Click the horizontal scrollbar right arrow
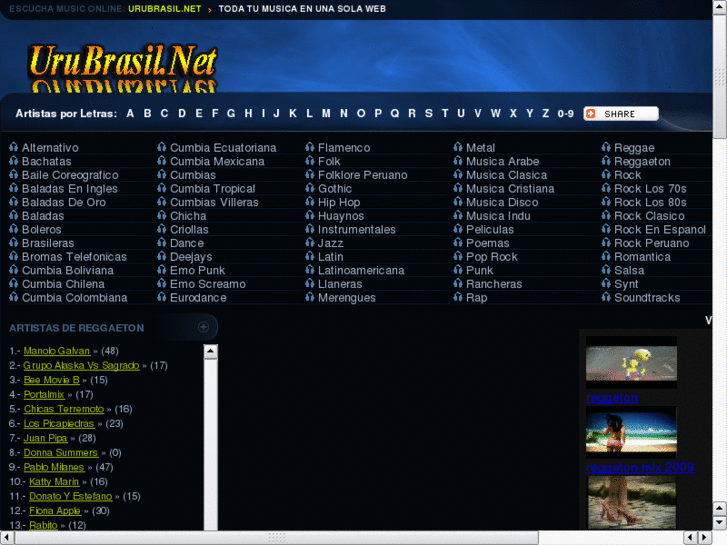Image resolution: width=727 pixels, height=545 pixels. 705,538
